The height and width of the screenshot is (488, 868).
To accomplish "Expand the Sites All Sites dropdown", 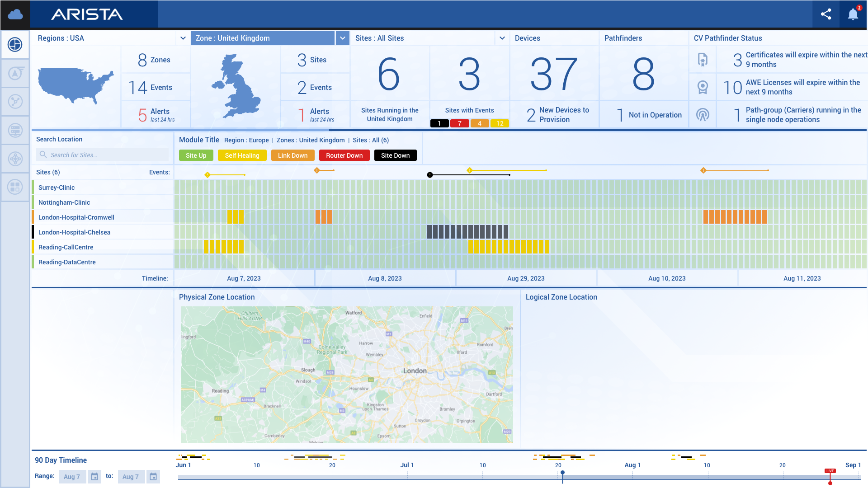I will 502,38.
